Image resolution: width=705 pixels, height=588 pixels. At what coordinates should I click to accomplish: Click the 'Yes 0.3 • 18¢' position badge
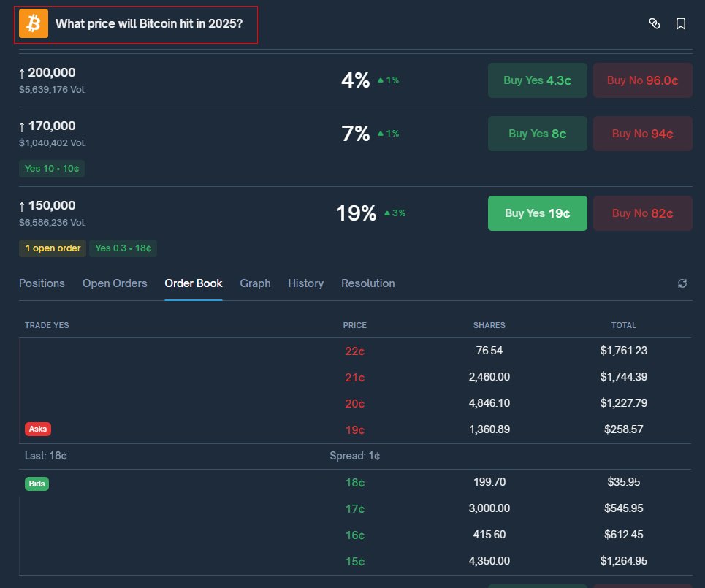tap(123, 248)
